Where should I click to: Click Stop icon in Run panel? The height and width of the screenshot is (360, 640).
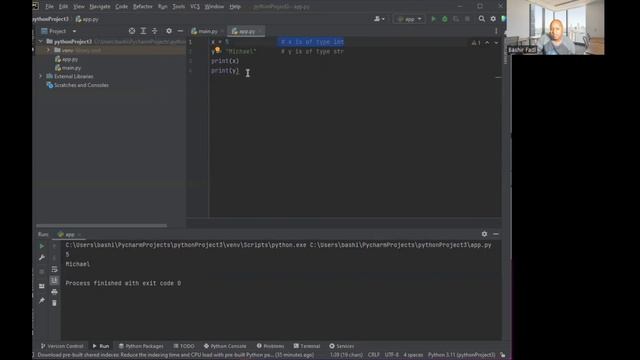pyautogui.click(x=42, y=272)
